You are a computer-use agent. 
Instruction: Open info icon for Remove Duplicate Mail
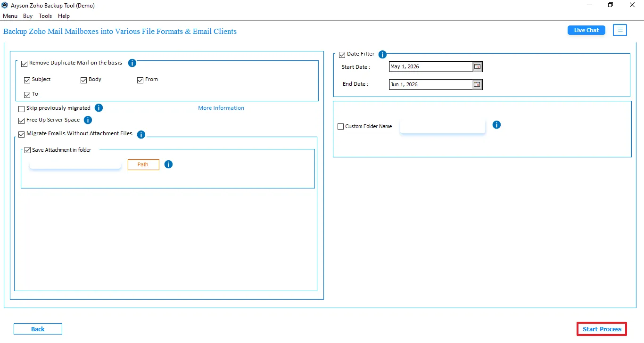(132, 63)
